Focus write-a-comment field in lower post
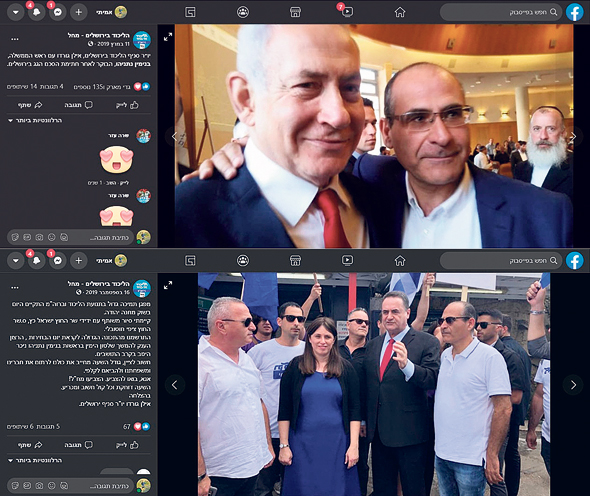 70,486
